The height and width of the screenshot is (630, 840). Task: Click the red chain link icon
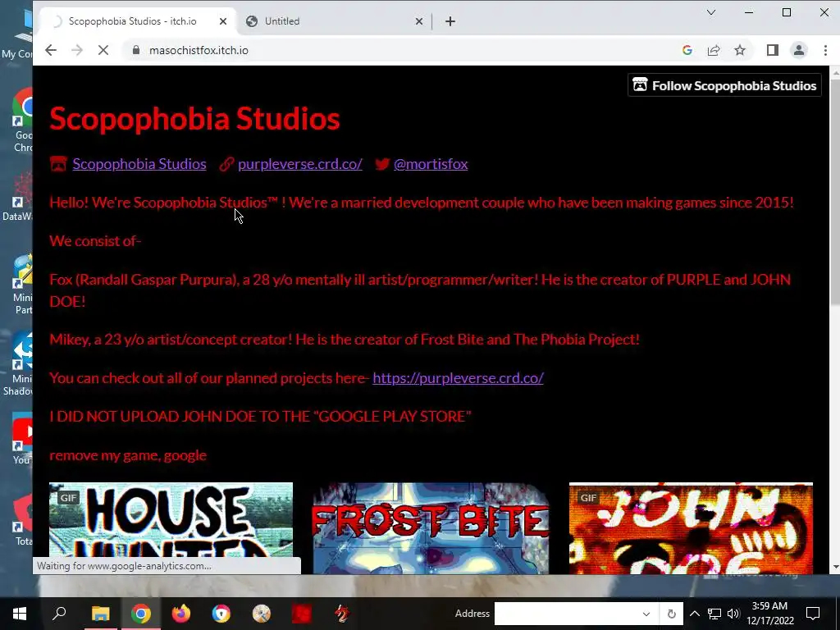tap(226, 164)
